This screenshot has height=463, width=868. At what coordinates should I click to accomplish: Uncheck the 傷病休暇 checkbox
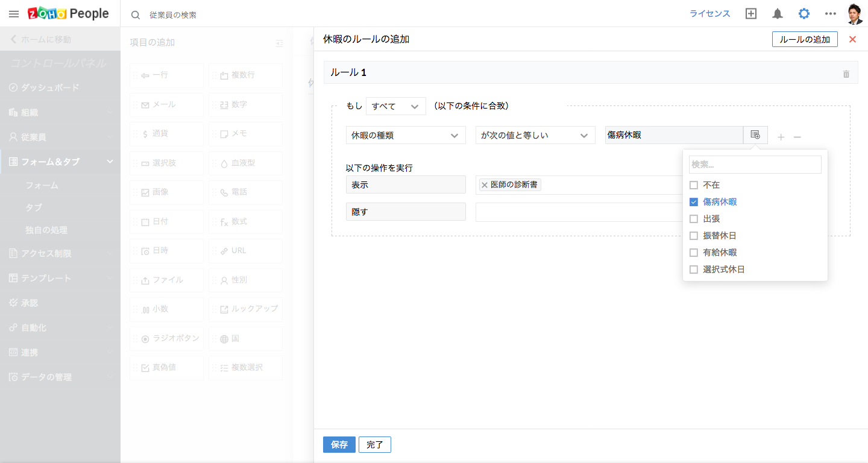694,202
